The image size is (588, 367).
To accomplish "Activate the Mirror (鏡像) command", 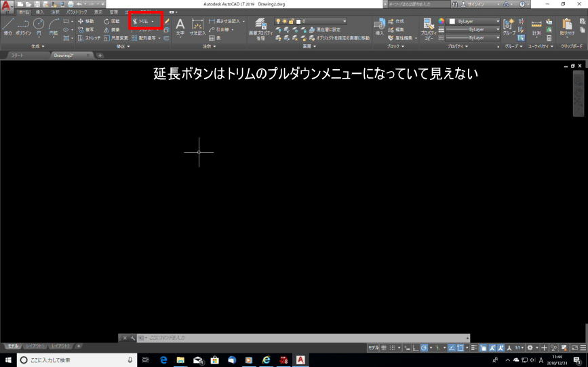I will (112, 30).
